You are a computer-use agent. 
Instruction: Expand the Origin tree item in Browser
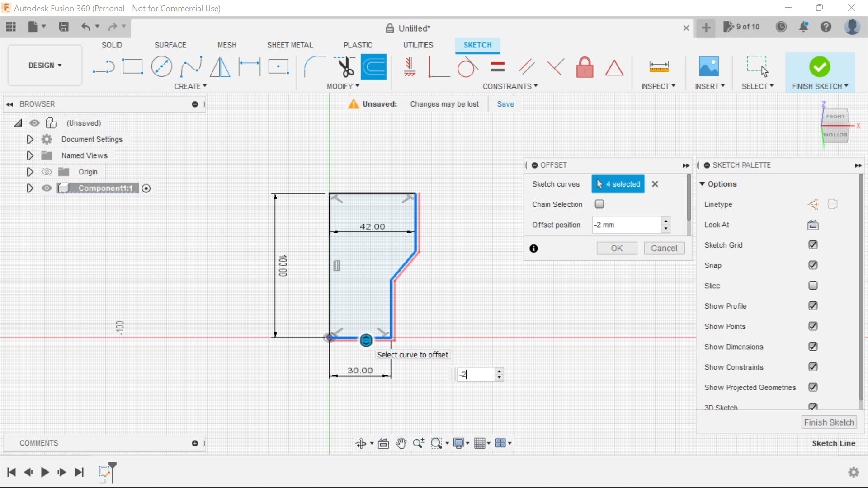[29, 172]
